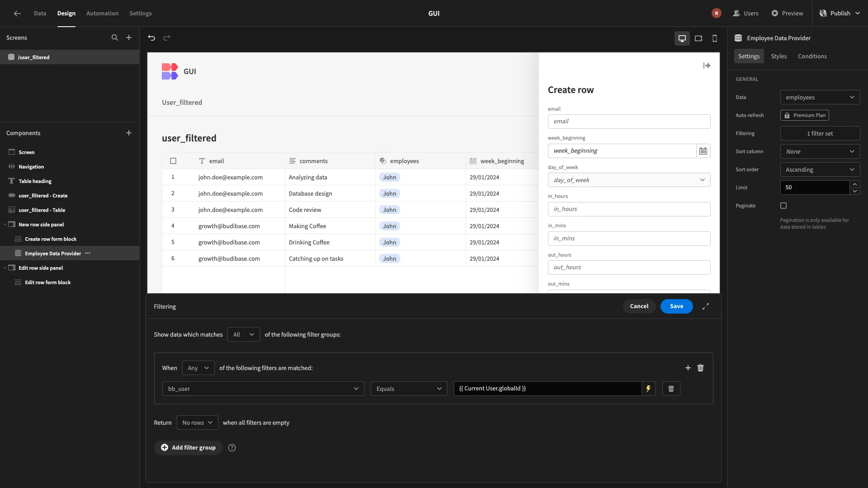Switch to mobile preview device

coord(715,38)
